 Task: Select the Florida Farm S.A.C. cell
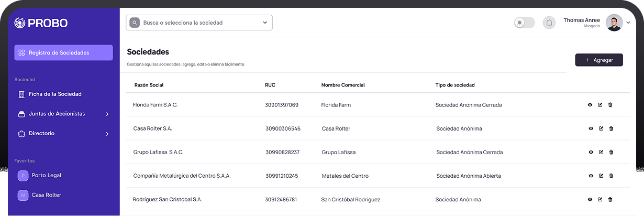pyautogui.click(x=155, y=105)
